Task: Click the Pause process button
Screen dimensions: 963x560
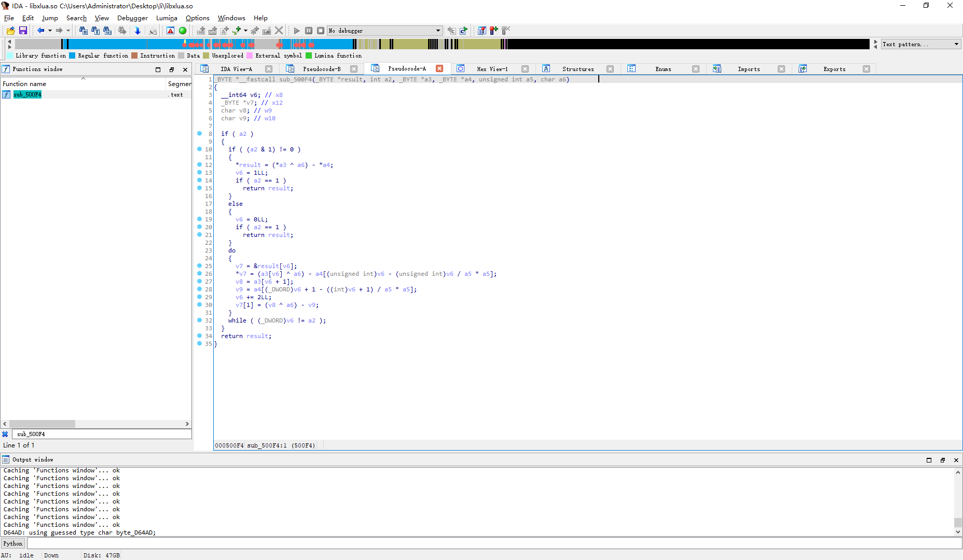Action: (309, 31)
